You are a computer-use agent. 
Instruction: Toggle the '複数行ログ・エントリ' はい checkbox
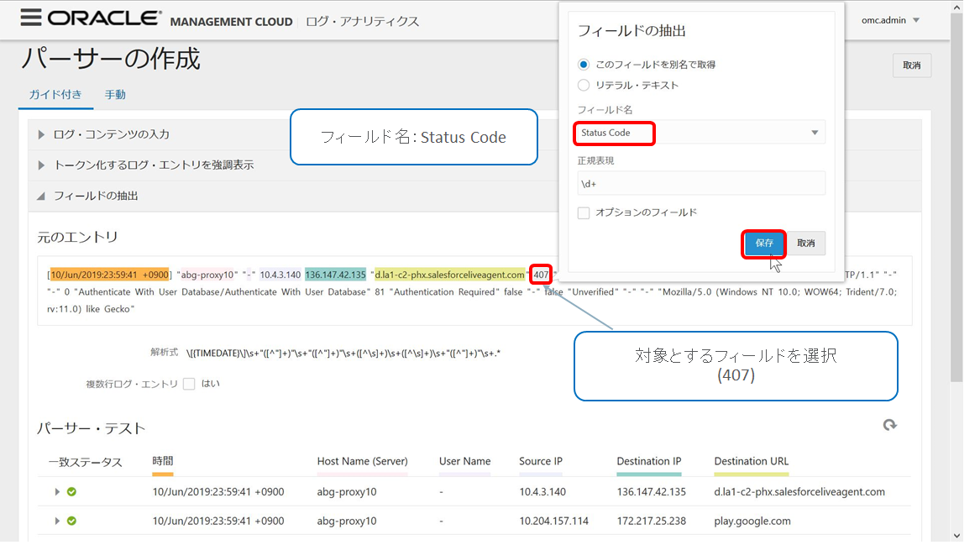pyautogui.click(x=190, y=384)
